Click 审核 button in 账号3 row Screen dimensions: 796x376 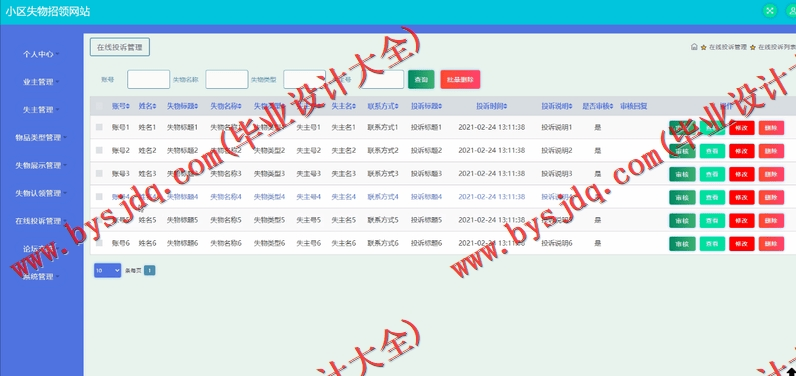[x=682, y=174]
